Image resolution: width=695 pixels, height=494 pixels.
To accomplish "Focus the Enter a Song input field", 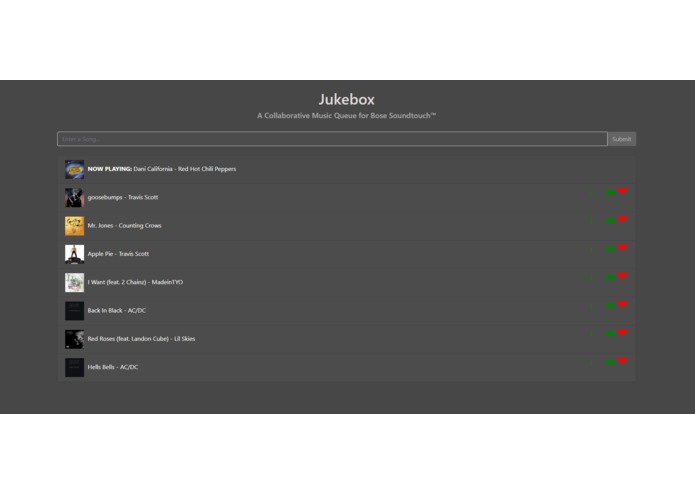I will [332, 139].
